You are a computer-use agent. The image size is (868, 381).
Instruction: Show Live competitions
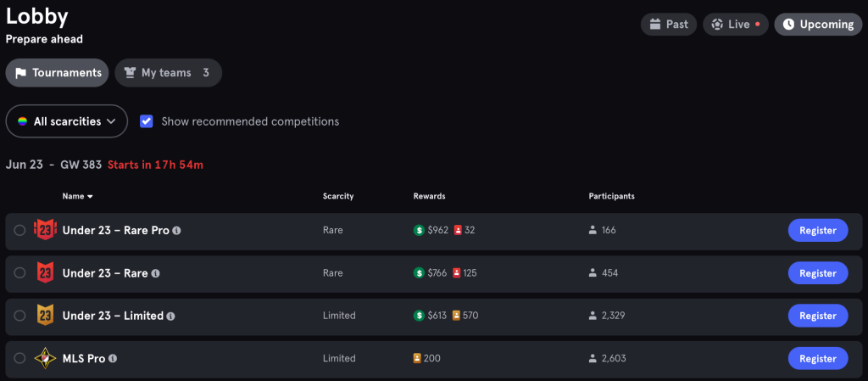734,25
